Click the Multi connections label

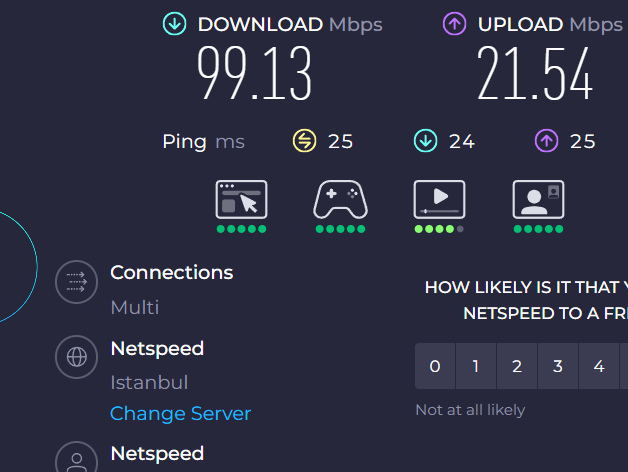(135, 307)
